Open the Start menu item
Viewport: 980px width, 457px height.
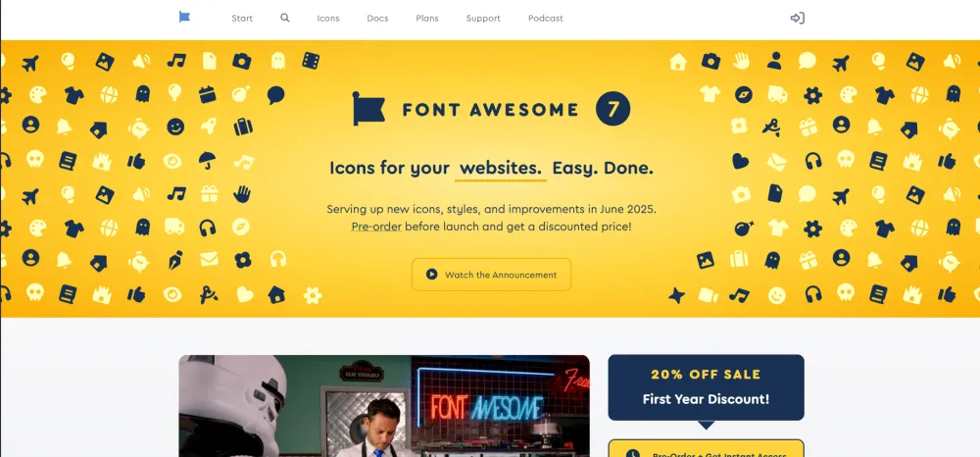pos(242,18)
